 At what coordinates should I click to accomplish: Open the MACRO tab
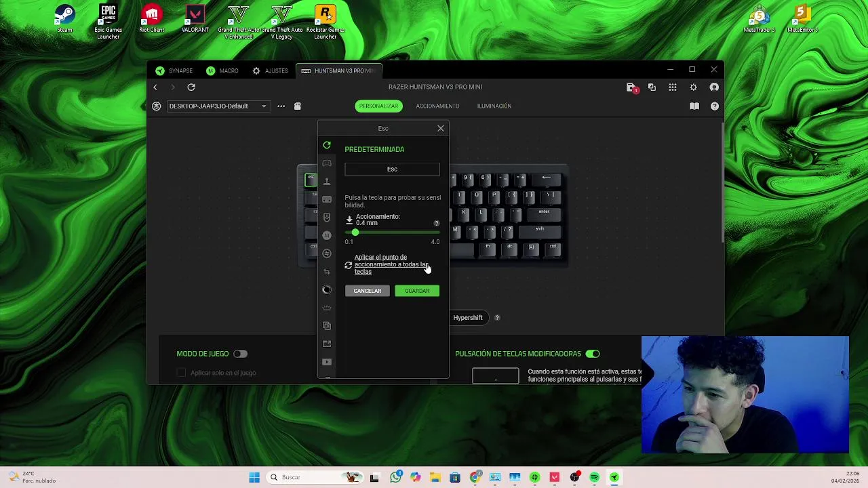coord(222,70)
